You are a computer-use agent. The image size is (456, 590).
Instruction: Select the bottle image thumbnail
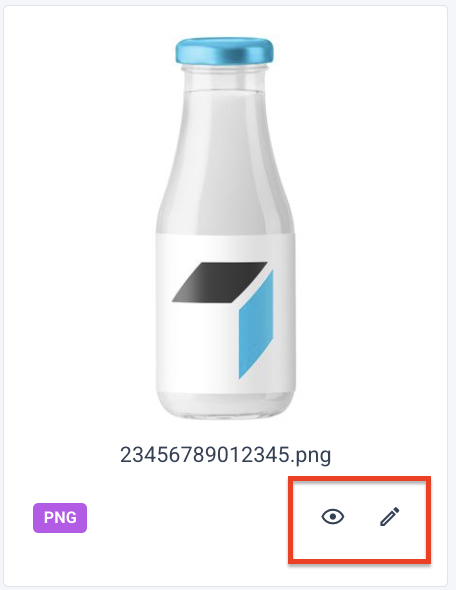[x=225, y=228]
